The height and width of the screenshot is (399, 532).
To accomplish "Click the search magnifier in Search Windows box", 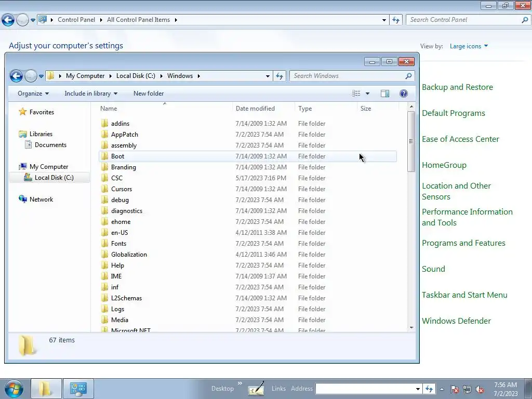I will click(x=408, y=76).
